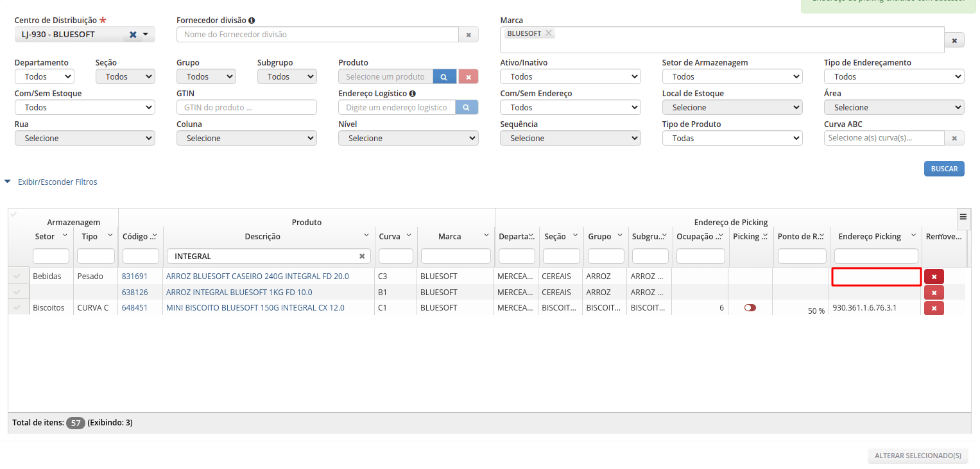
Task: Select the row for product 638126
Action: tap(18, 292)
